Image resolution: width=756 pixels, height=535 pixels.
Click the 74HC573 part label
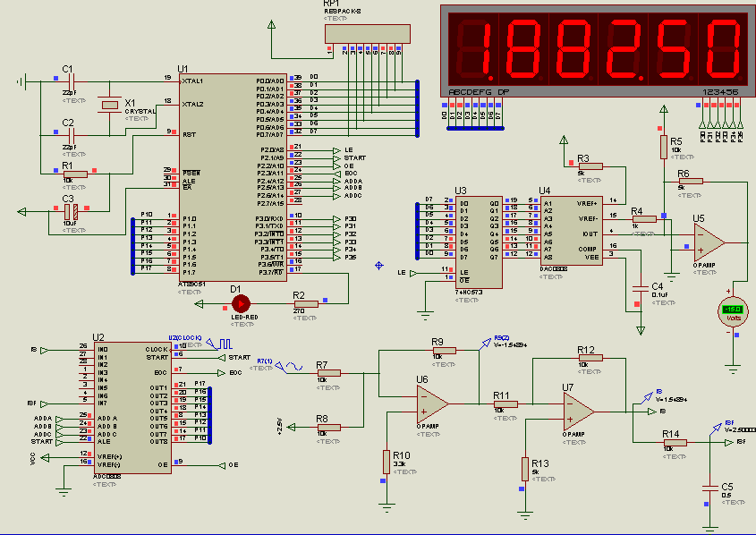(x=468, y=293)
